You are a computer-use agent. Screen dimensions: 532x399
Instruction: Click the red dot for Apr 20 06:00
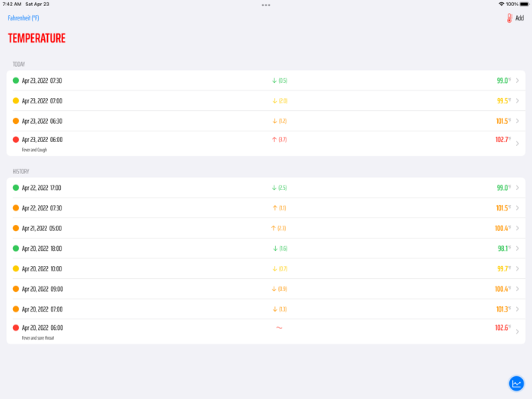point(16,328)
